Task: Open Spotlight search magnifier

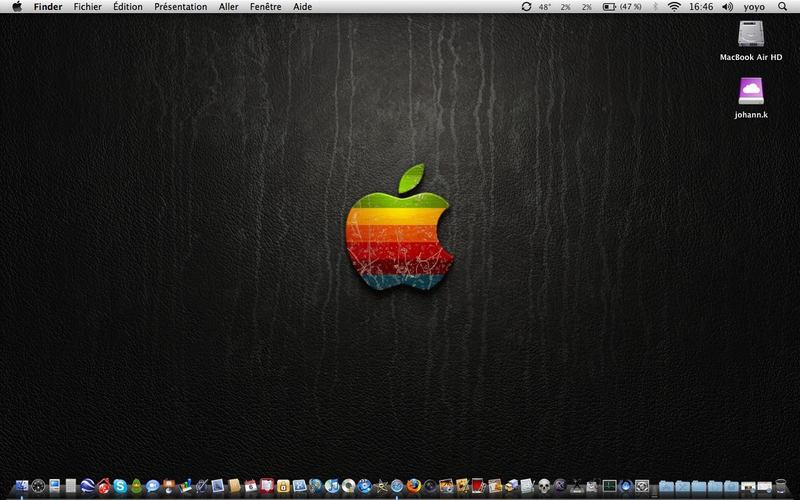Action: [783, 7]
